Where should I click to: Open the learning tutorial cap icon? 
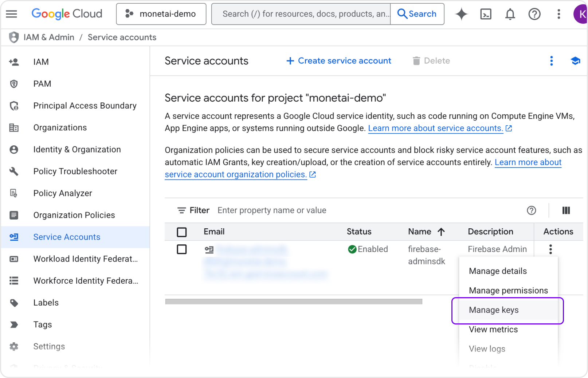click(575, 61)
